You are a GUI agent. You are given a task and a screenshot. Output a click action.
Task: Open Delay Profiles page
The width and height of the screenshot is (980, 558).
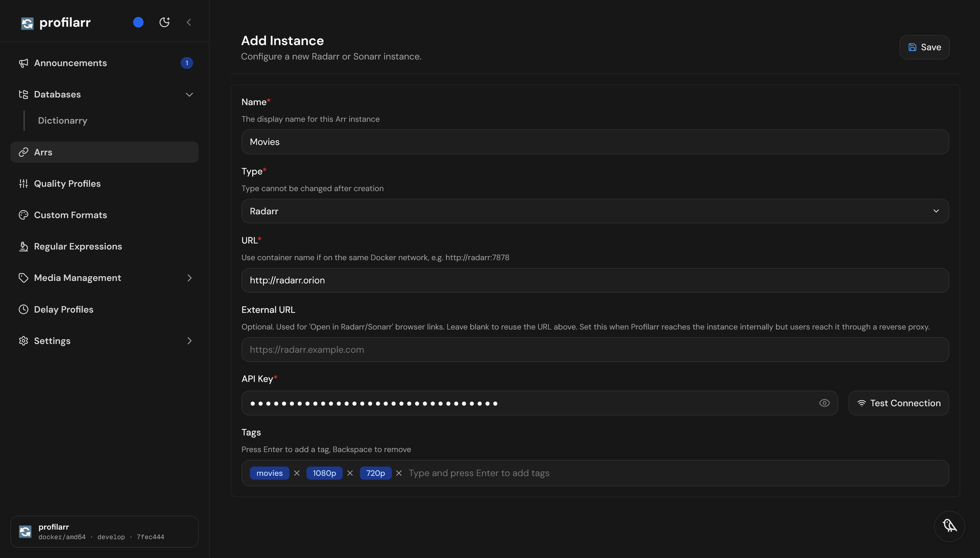click(x=105, y=309)
